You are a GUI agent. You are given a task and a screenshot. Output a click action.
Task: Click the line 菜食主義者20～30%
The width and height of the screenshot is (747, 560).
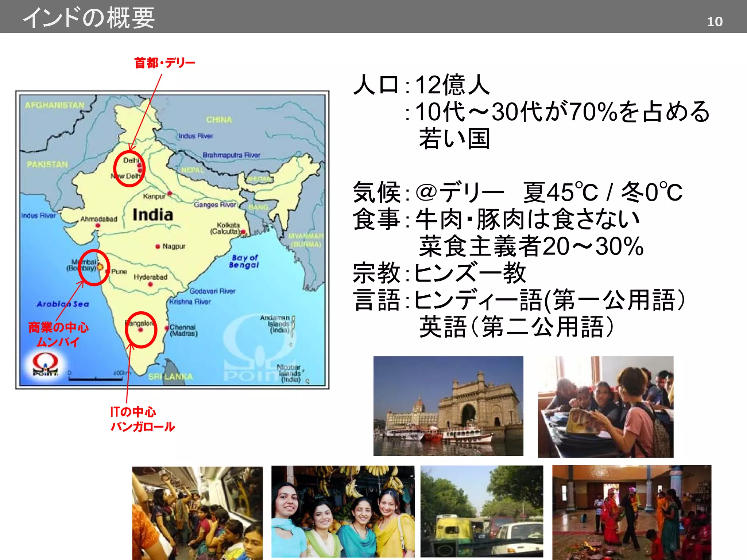pyautogui.click(x=531, y=246)
